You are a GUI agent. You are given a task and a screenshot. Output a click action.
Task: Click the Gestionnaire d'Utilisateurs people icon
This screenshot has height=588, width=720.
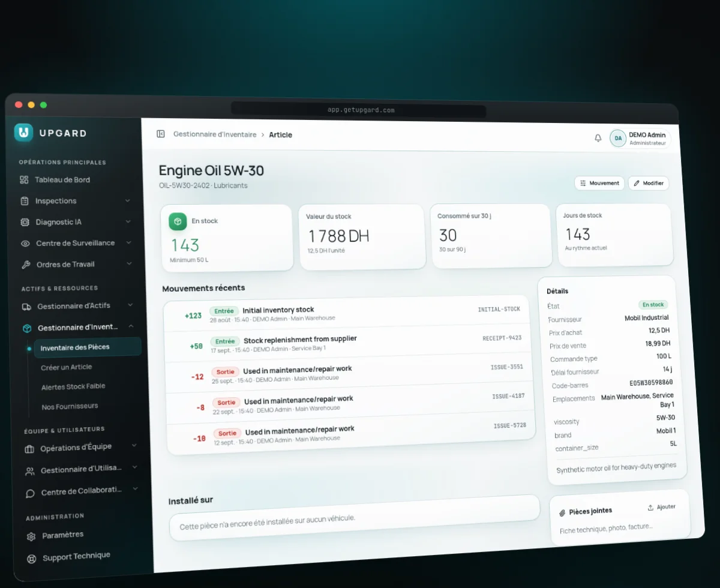(x=30, y=471)
